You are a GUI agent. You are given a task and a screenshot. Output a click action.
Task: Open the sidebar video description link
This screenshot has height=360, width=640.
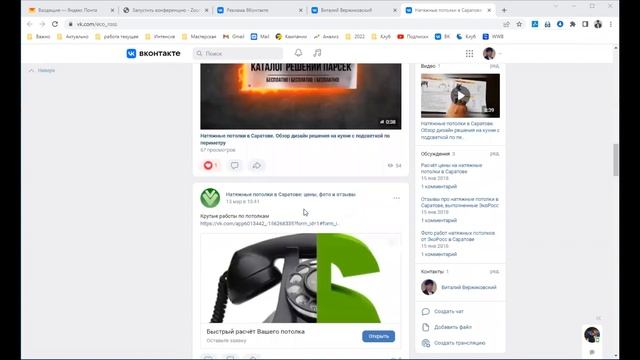pyautogui.click(x=460, y=131)
